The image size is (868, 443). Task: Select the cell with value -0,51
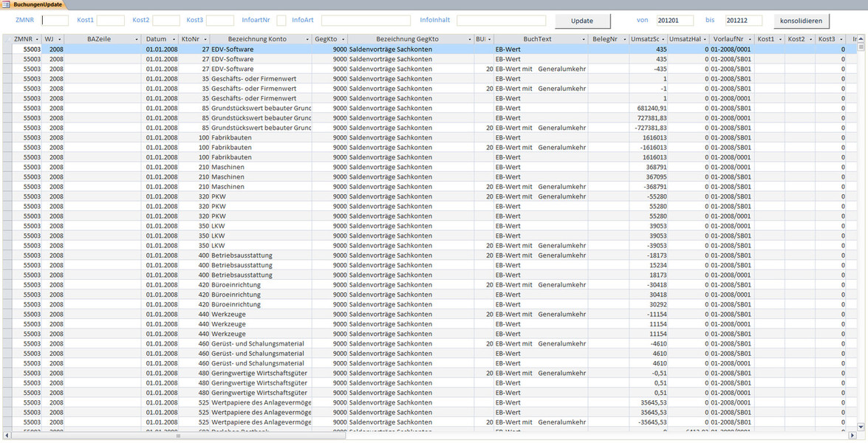point(649,373)
